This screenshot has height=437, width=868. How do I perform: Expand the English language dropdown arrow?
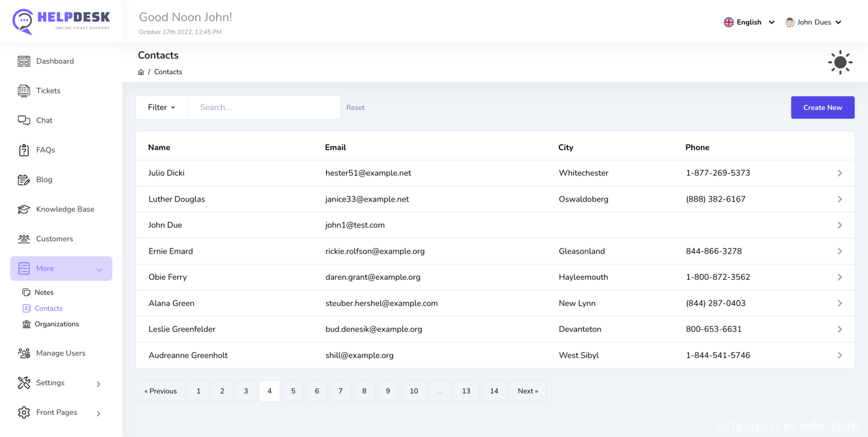[x=771, y=22]
